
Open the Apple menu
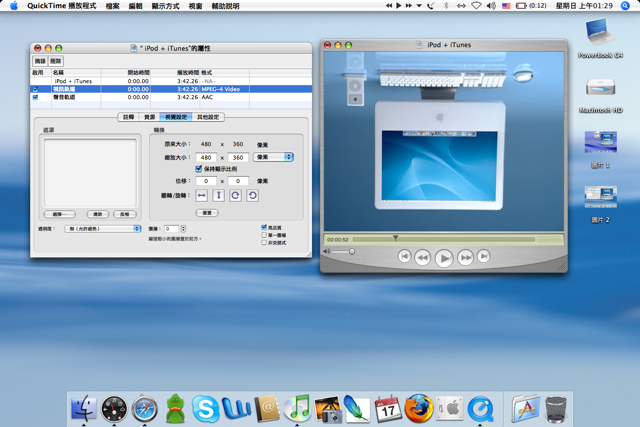tap(14, 6)
